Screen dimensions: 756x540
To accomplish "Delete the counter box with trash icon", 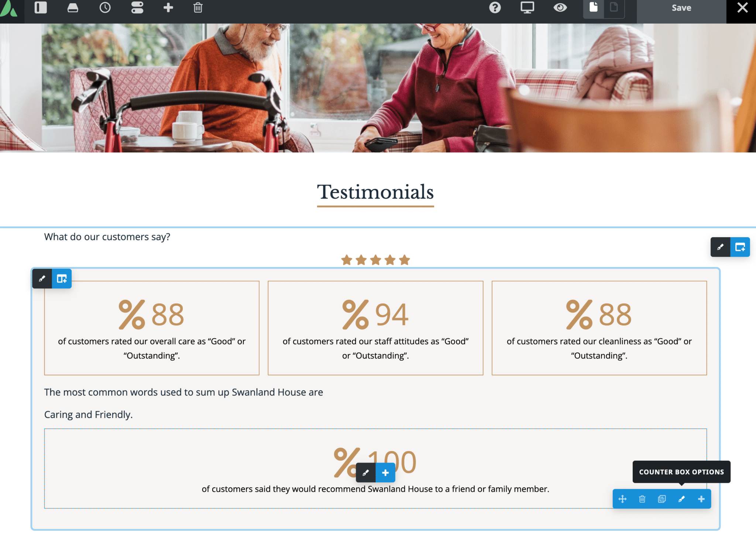I will click(x=642, y=499).
